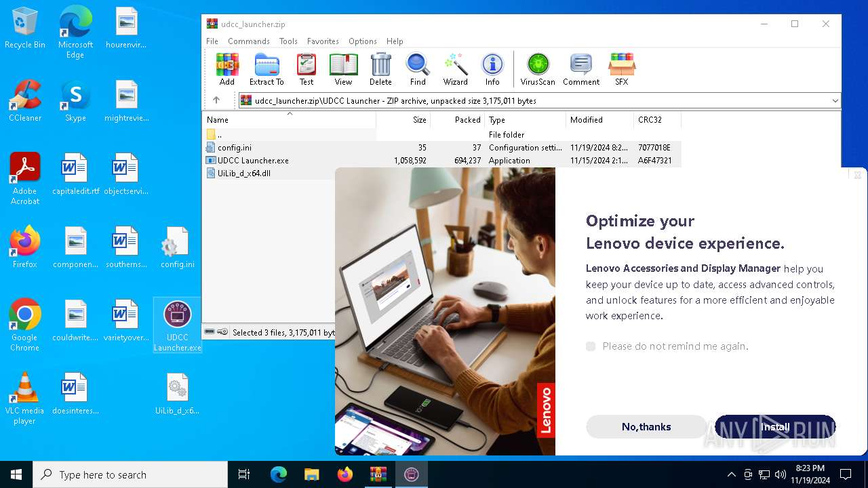The width and height of the screenshot is (868, 488).
Task: Select the Adobe Acrobat desktop shortcut
Action: click(25, 179)
